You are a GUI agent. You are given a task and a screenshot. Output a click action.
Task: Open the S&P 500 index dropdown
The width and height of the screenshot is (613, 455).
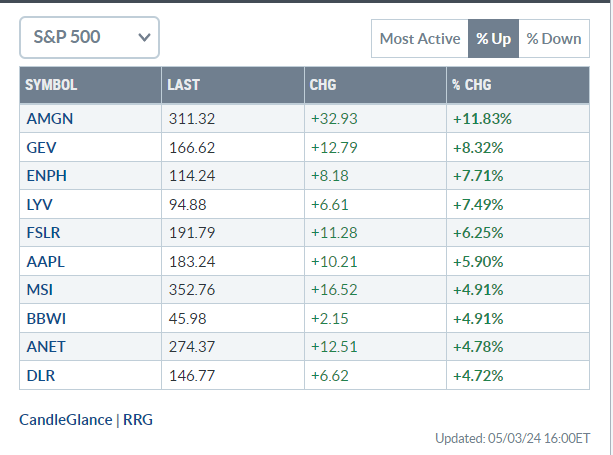coord(89,37)
